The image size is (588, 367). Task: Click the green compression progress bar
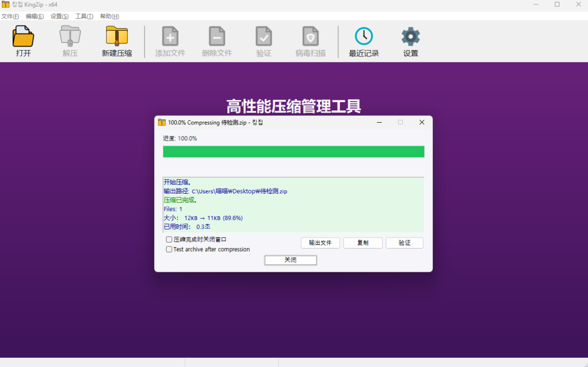click(294, 152)
